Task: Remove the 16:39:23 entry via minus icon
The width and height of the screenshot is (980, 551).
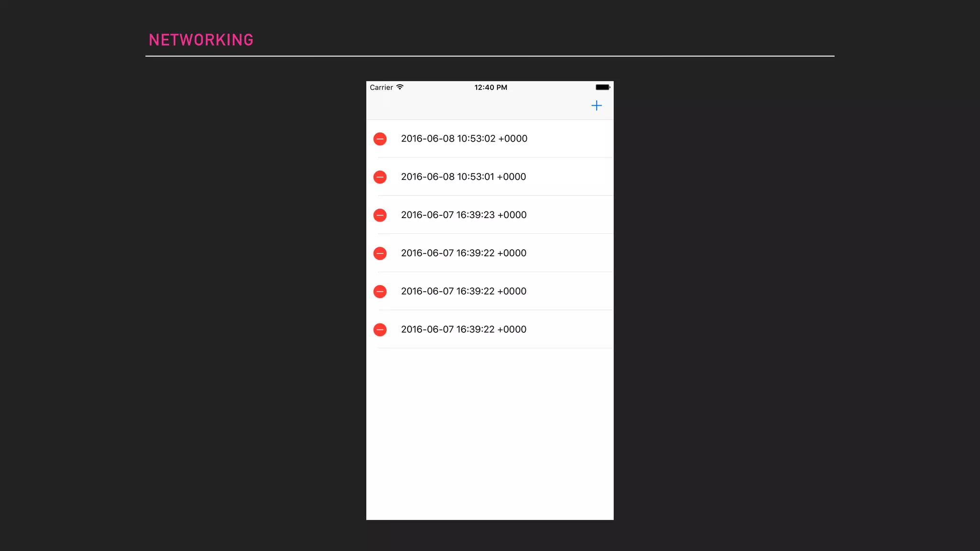Action: pos(380,215)
